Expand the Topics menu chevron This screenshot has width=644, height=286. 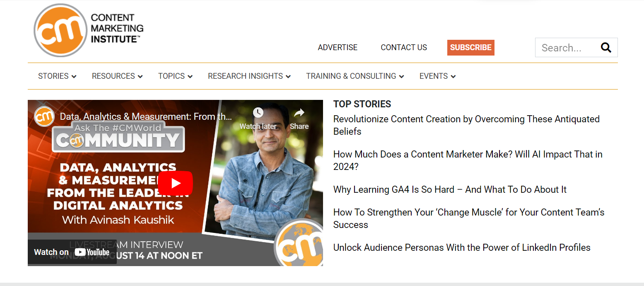[190, 77]
